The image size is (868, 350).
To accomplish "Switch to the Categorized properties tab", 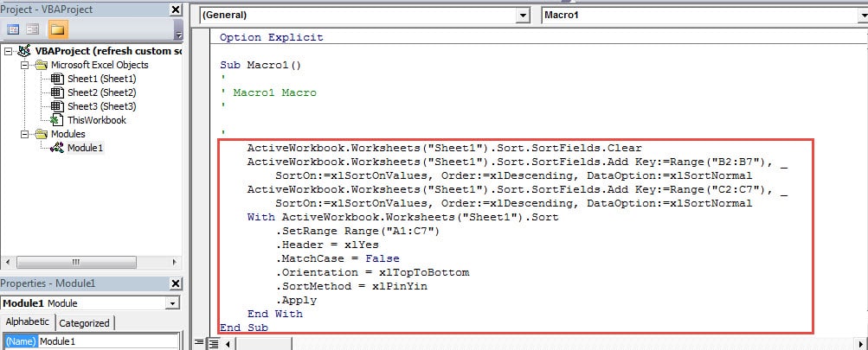I will click(x=84, y=322).
